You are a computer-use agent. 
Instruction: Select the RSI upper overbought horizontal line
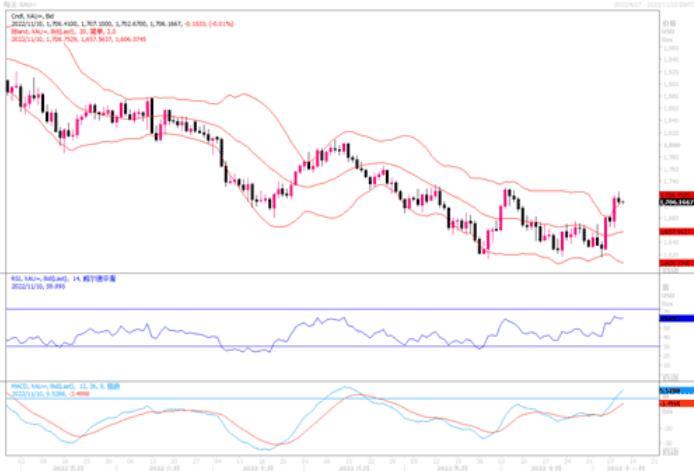click(300, 309)
